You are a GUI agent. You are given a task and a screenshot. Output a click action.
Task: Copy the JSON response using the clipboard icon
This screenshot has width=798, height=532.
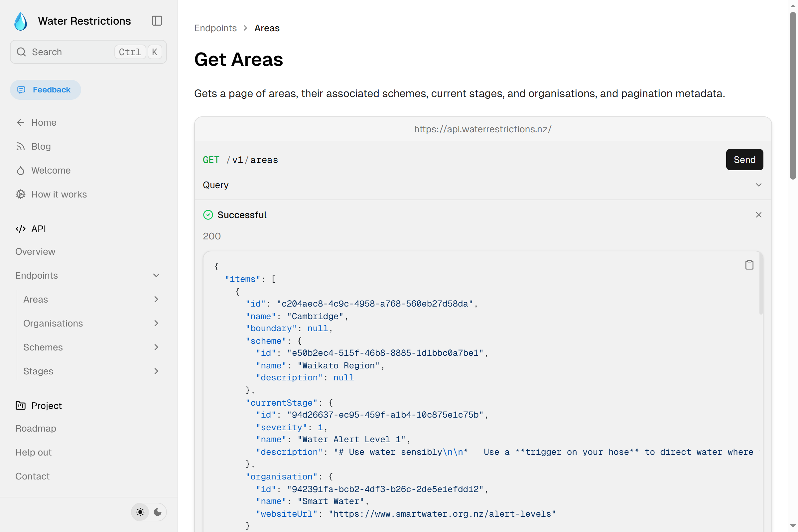(749, 265)
